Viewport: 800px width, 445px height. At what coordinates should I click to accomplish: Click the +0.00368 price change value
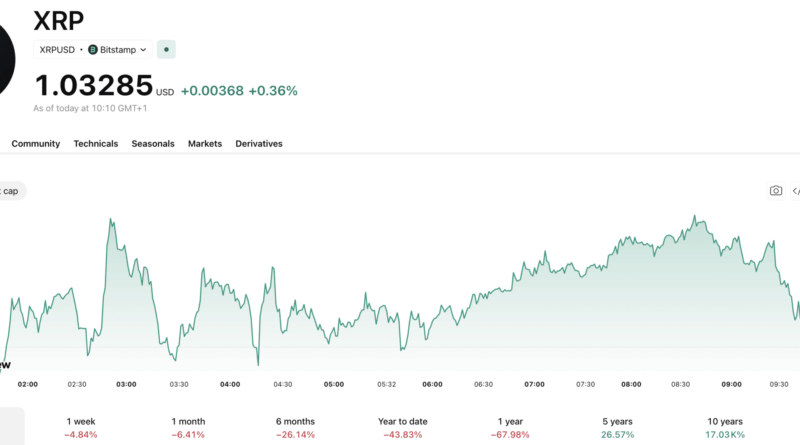212,91
